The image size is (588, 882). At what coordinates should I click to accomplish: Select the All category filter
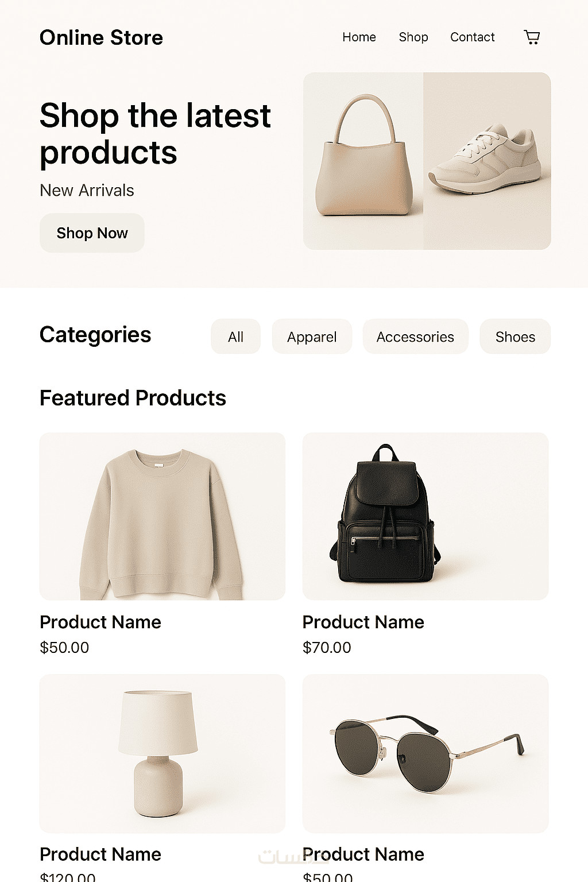coord(235,336)
